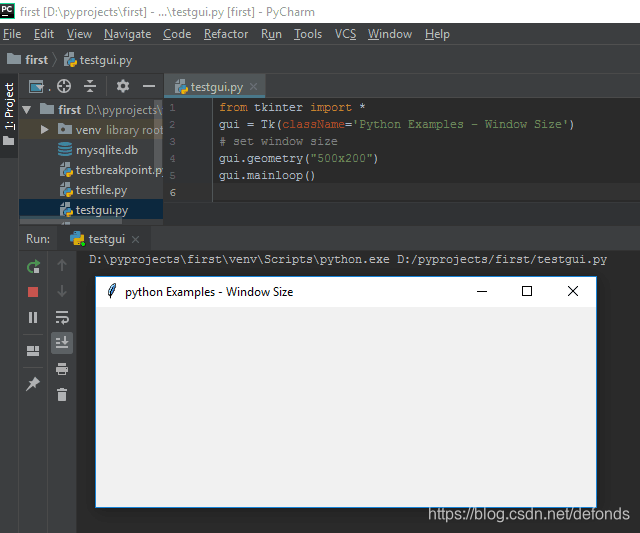The width and height of the screenshot is (640, 533).
Task: Select testgui.py in project tree
Action: tap(91, 210)
